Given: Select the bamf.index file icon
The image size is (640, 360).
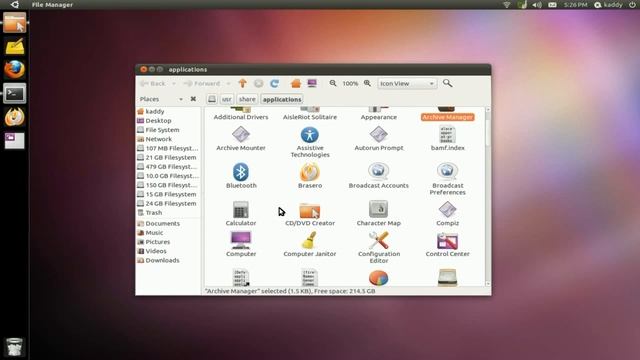Looking at the screenshot, I should coord(447,135).
